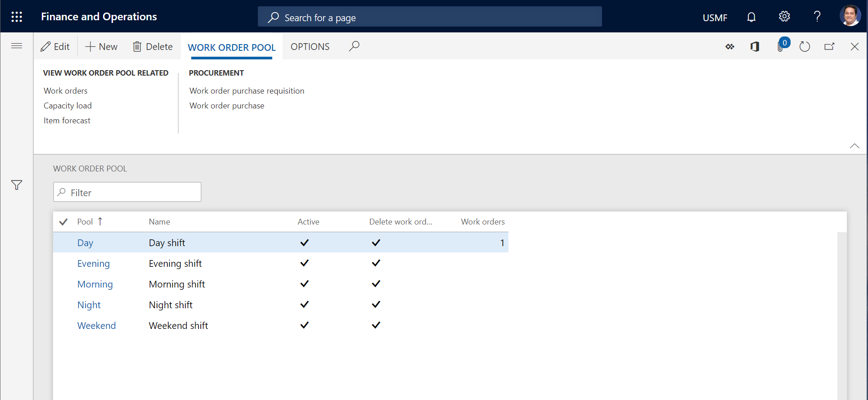Open the Evening pool link

click(x=94, y=264)
